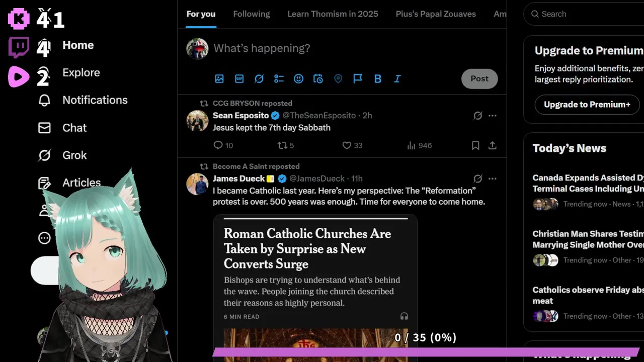Click the CCG BRYSON reposted label
644x362 pixels.
[x=253, y=103]
